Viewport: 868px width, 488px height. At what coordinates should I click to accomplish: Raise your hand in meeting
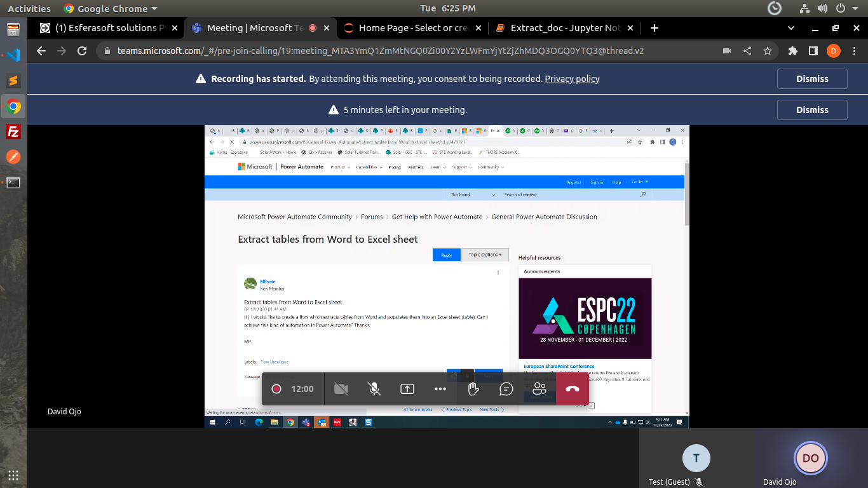click(473, 389)
